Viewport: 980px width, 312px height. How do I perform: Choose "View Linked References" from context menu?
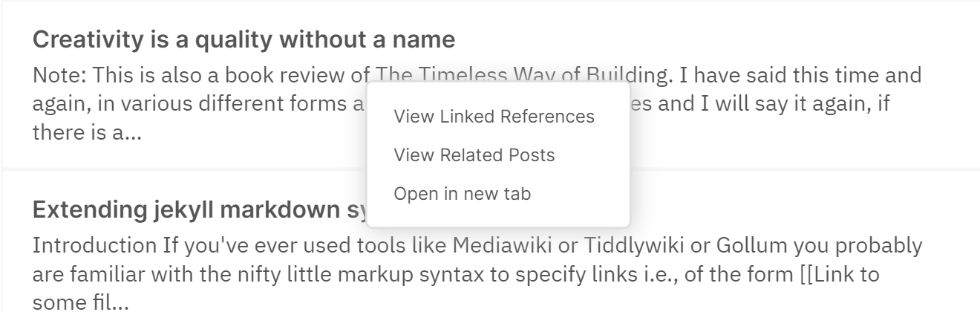pyautogui.click(x=494, y=117)
